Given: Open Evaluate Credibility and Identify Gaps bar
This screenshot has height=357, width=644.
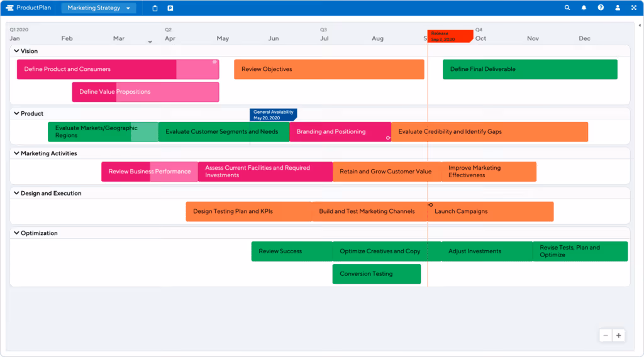Looking at the screenshot, I should pyautogui.click(x=489, y=132).
